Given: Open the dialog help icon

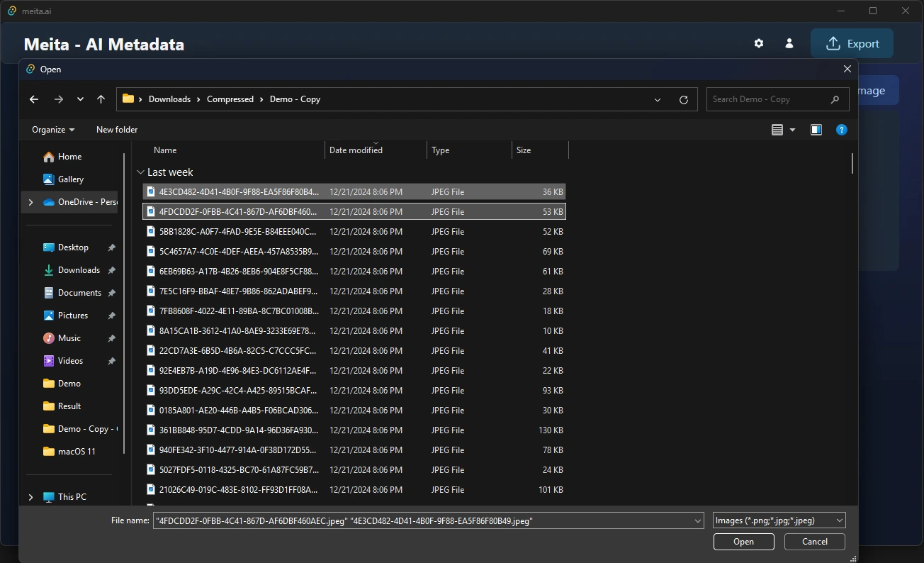Looking at the screenshot, I should [841, 130].
